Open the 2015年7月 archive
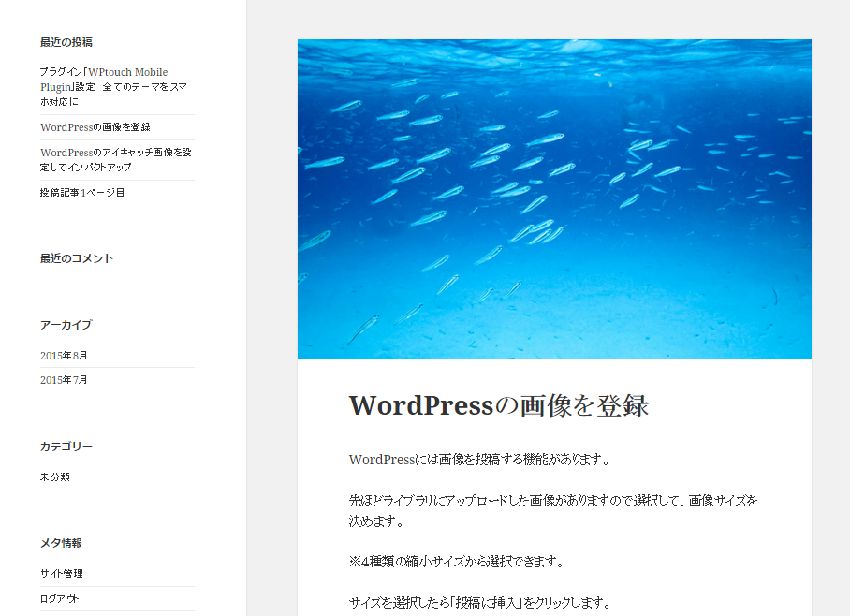 pyautogui.click(x=64, y=380)
